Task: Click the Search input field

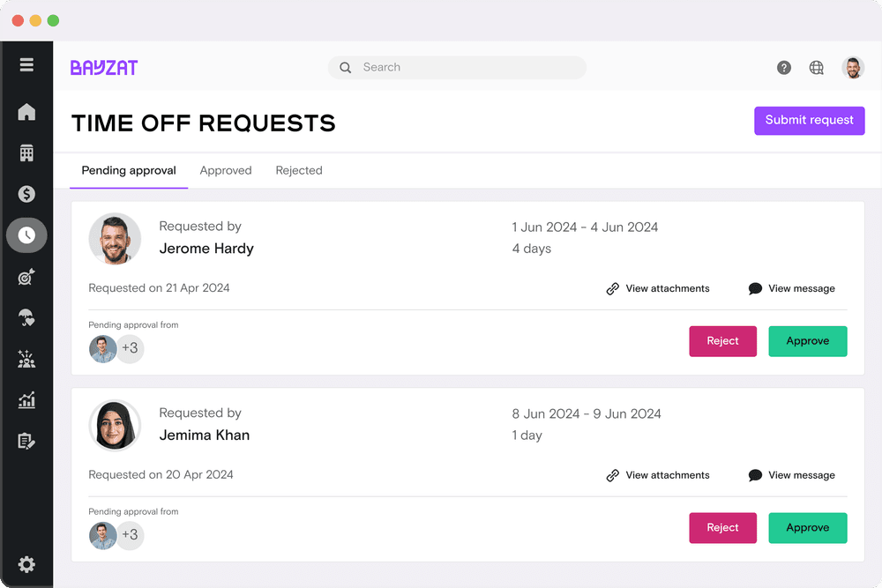Action: click(x=457, y=68)
